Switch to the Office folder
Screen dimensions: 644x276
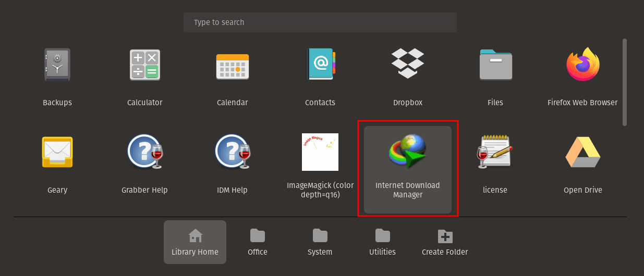point(258,242)
